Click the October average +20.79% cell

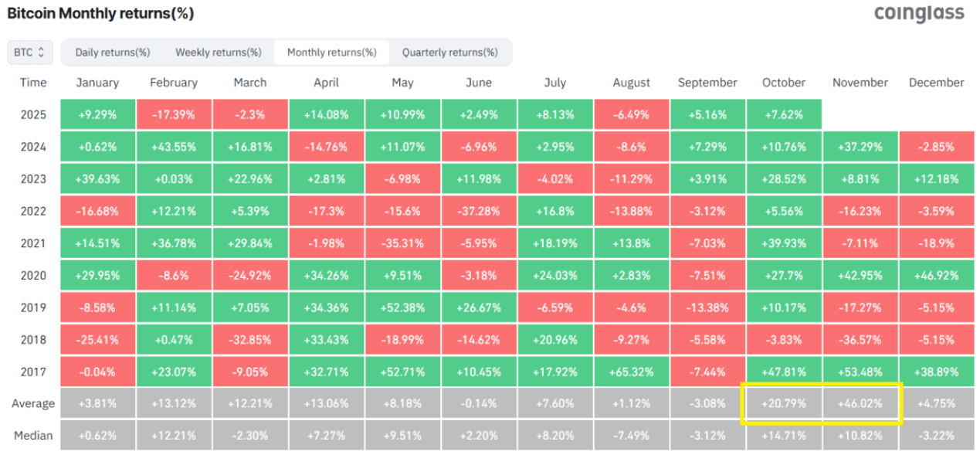coord(783,403)
